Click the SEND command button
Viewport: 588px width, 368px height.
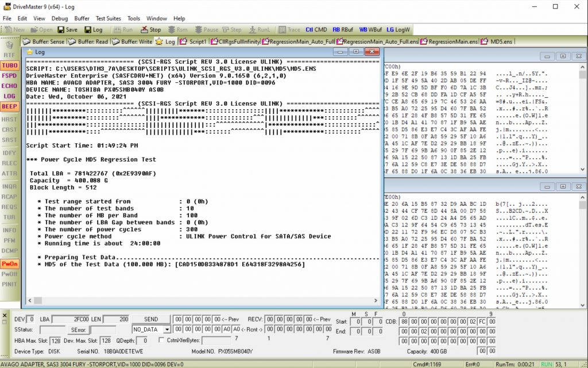(151, 319)
